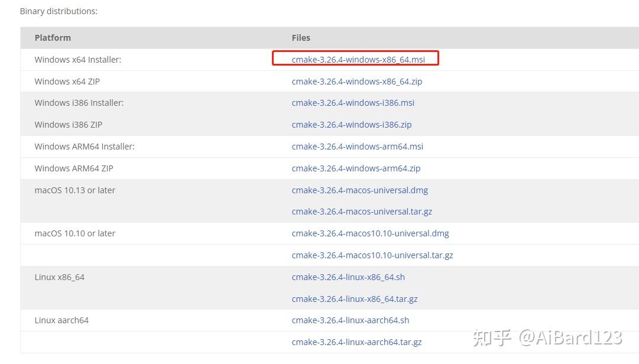Get cmake-3.26.4-macos-universal.dmg
The height and width of the screenshot is (364, 639).
click(x=360, y=190)
